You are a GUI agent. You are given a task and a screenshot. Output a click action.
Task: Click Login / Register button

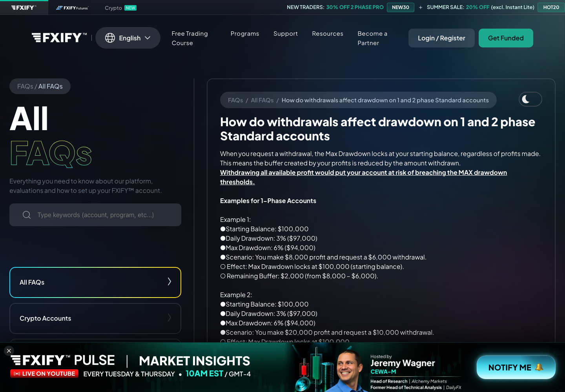click(441, 38)
